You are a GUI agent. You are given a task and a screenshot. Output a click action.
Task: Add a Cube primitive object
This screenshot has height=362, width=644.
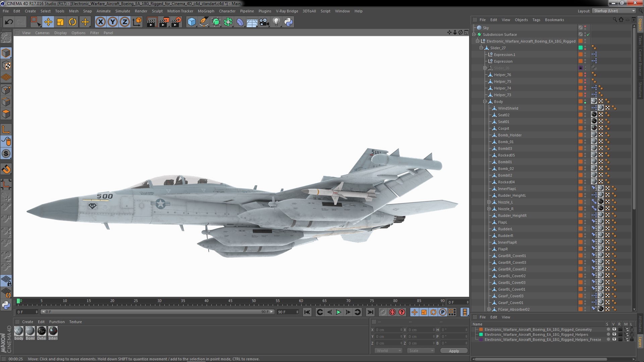tap(192, 22)
